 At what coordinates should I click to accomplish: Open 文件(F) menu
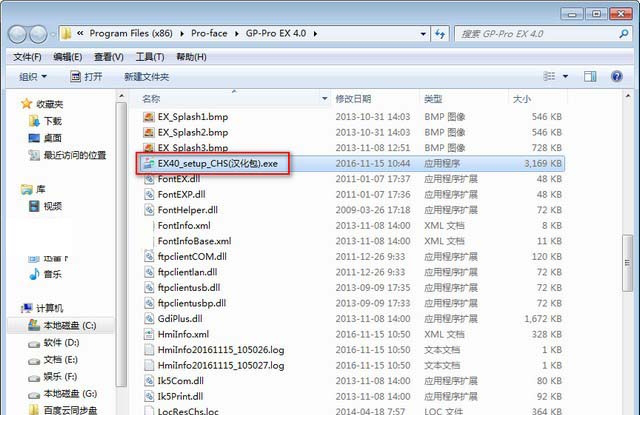(27, 57)
